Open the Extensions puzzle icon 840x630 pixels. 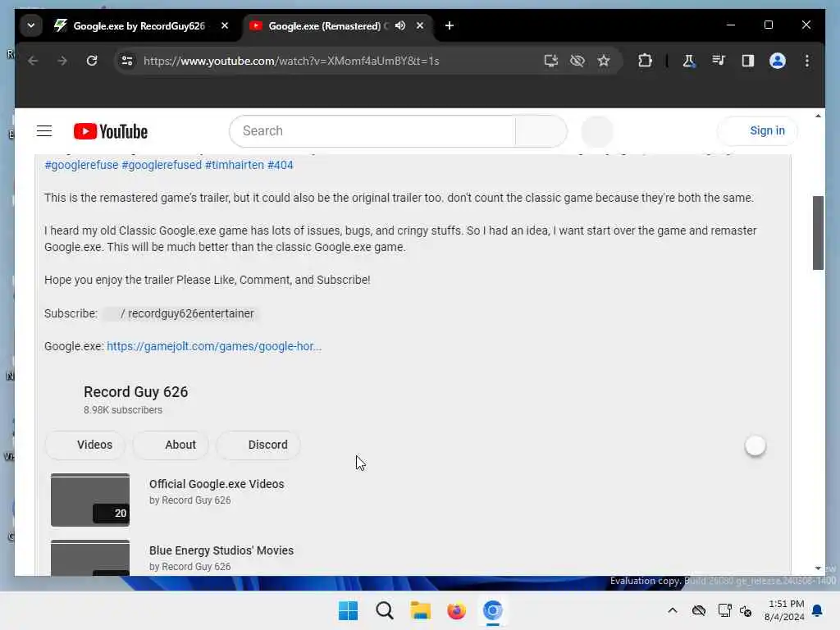[x=645, y=61]
